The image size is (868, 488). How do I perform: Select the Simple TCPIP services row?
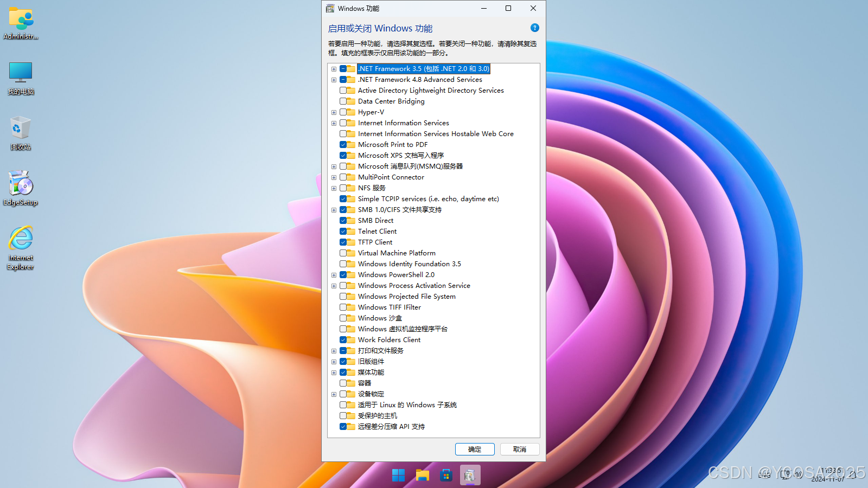click(429, 199)
